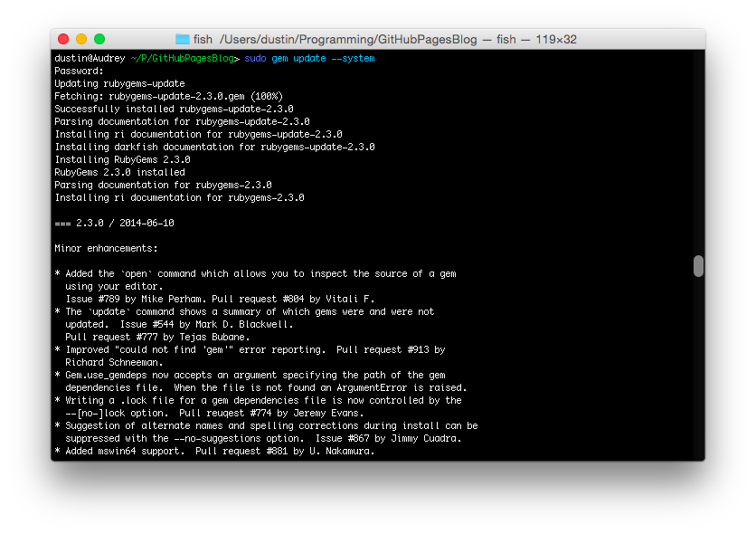Click 'suppressed with the --no-suggestions option' line
This screenshot has height=534, width=756.
pyautogui.click(x=264, y=438)
